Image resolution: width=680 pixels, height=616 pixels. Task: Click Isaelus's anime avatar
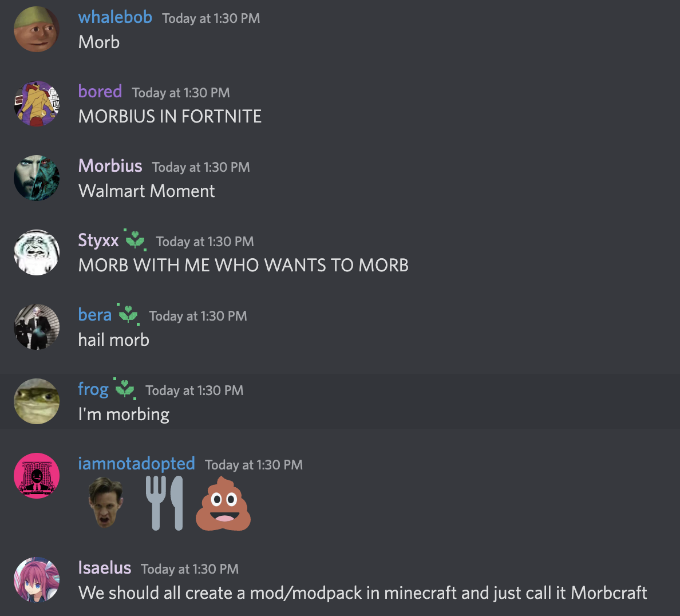pyautogui.click(x=37, y=580)
